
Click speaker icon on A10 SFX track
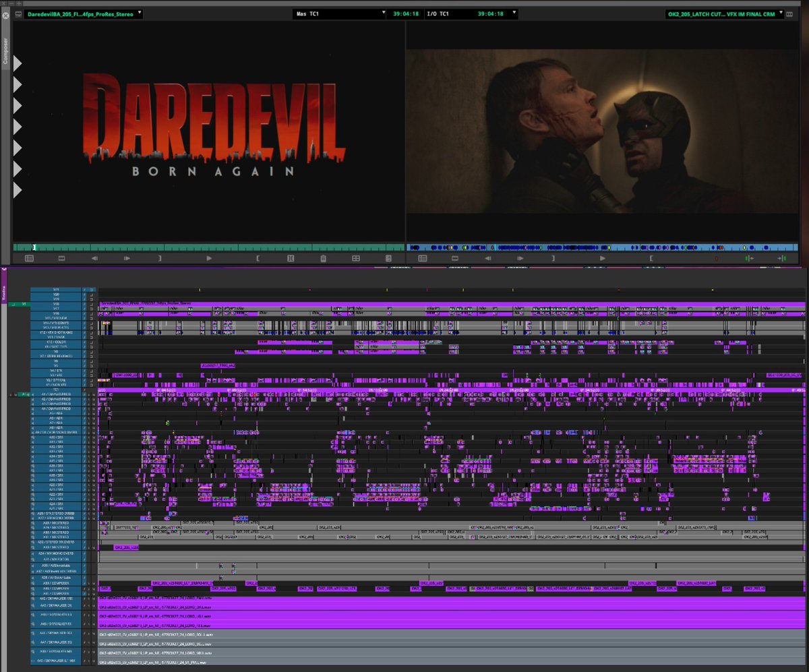click(33, 437)
